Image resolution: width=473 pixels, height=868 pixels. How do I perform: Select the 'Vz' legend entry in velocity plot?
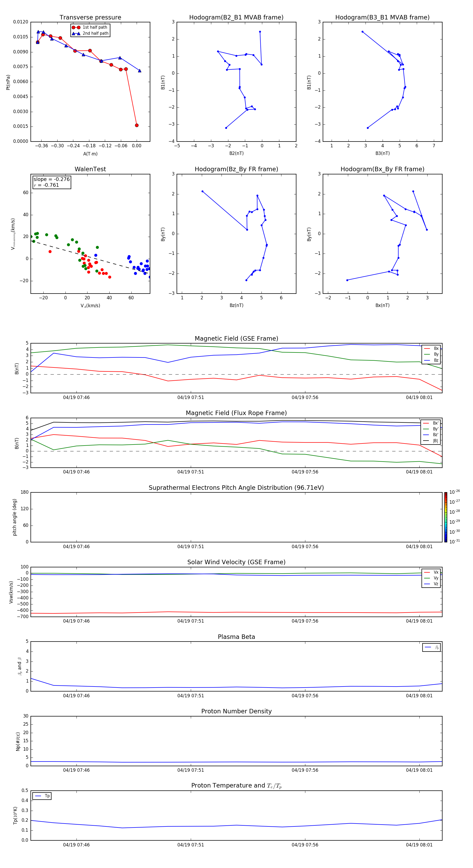pyautogui.click(x=431, y=584)
